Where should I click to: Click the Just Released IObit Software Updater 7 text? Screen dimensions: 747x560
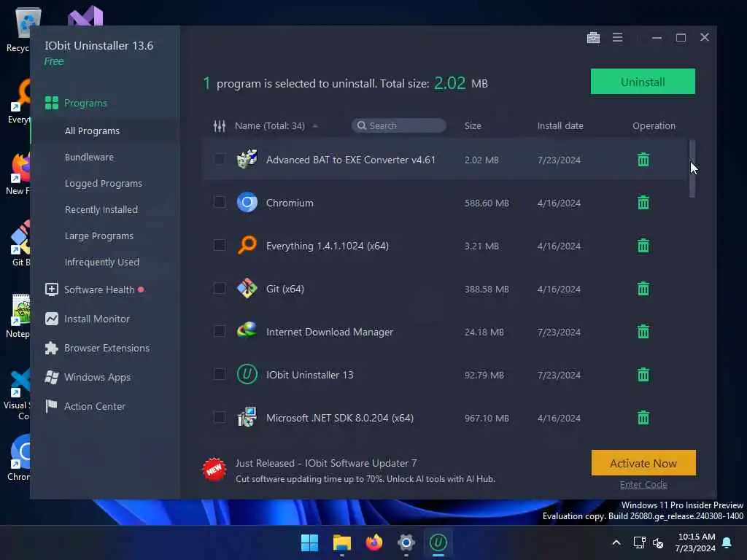326,463
